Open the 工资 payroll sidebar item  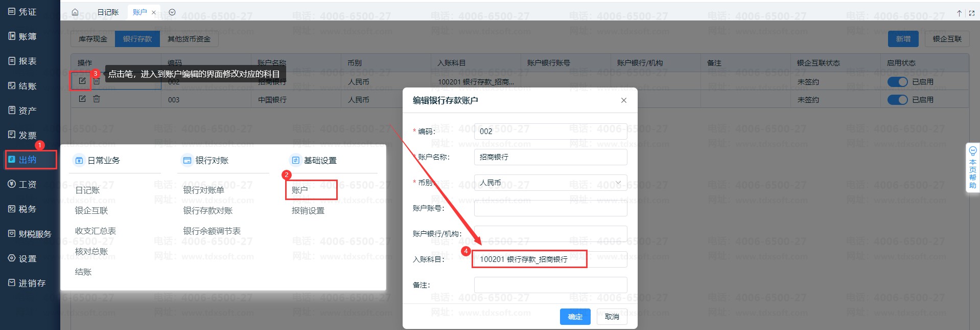[x=28, y=184]
